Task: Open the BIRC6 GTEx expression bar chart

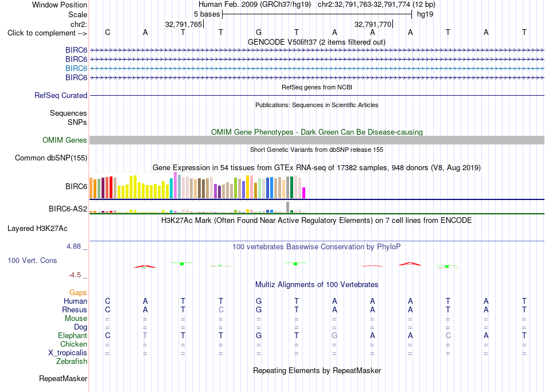Action: [x=197, y=186]
